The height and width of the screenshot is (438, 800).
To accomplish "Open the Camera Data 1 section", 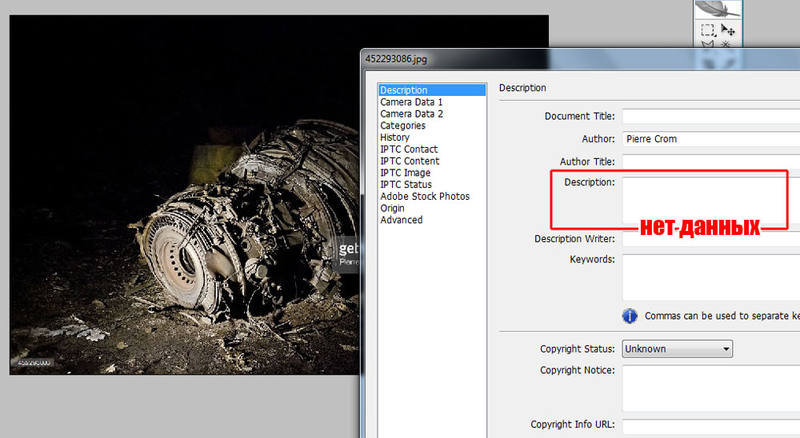I will click(x=411, y=102).
